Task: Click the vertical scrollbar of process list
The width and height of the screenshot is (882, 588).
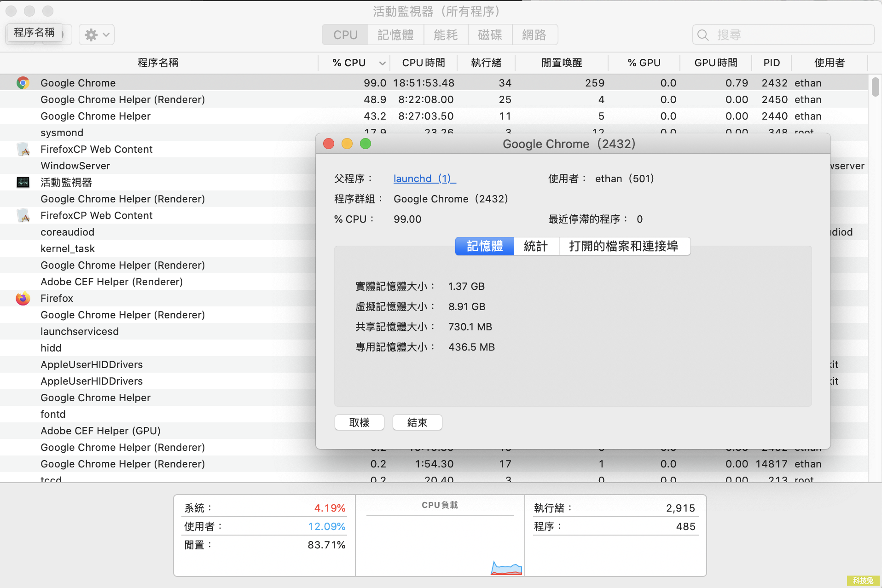Action: click(x=875, y=87)
